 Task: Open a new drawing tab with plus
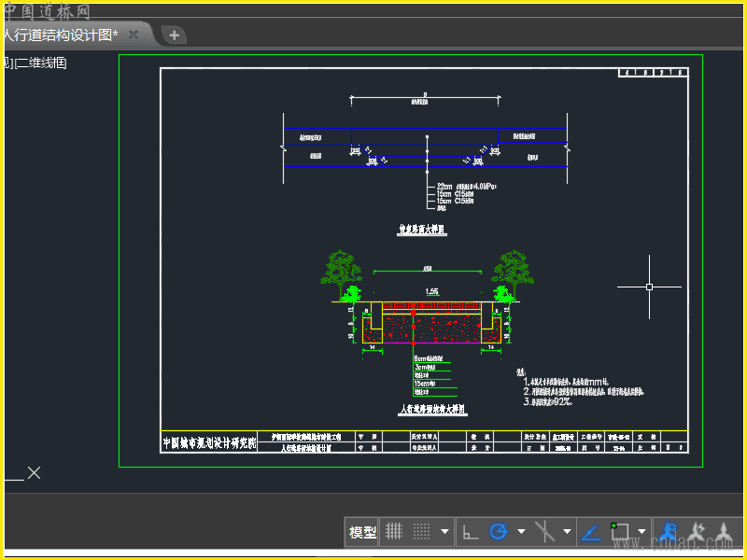pos(175,35)
